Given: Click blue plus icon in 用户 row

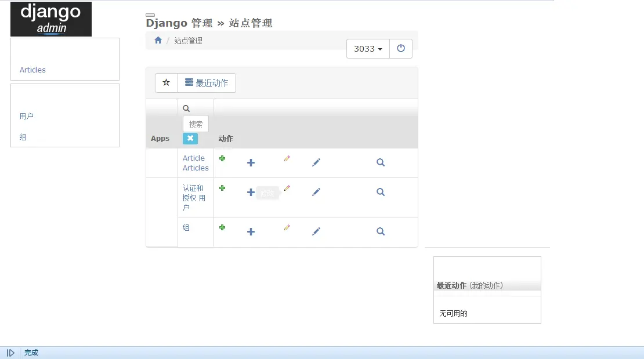Looking at the screenshot, I should (x=251, y=192).
